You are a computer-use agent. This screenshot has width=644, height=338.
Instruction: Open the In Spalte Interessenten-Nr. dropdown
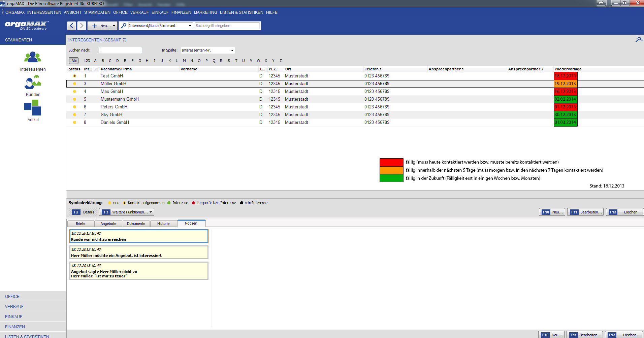tap(232, 50)
